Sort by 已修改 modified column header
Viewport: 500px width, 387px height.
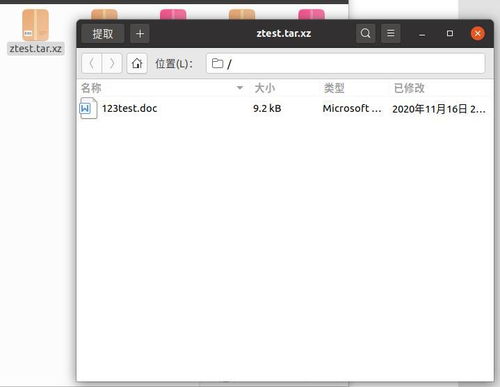click(409, 88)
